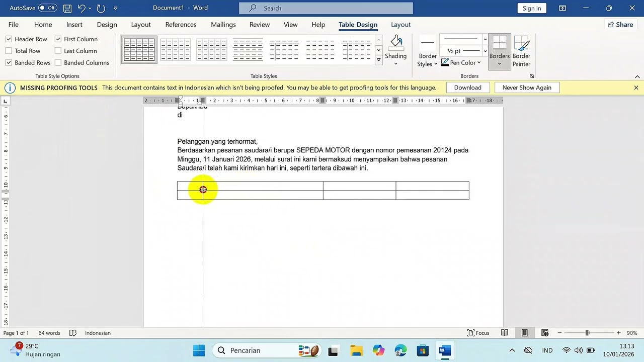
Task: Click the spelling check status icon
Action: (73, 333)
